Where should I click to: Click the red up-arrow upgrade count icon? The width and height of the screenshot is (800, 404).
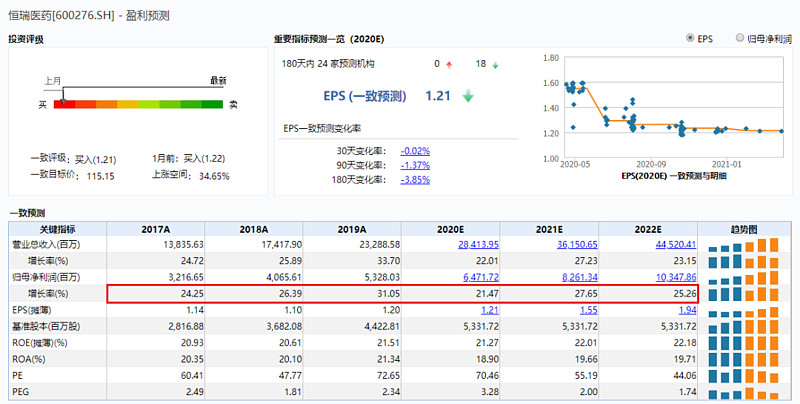449,65
